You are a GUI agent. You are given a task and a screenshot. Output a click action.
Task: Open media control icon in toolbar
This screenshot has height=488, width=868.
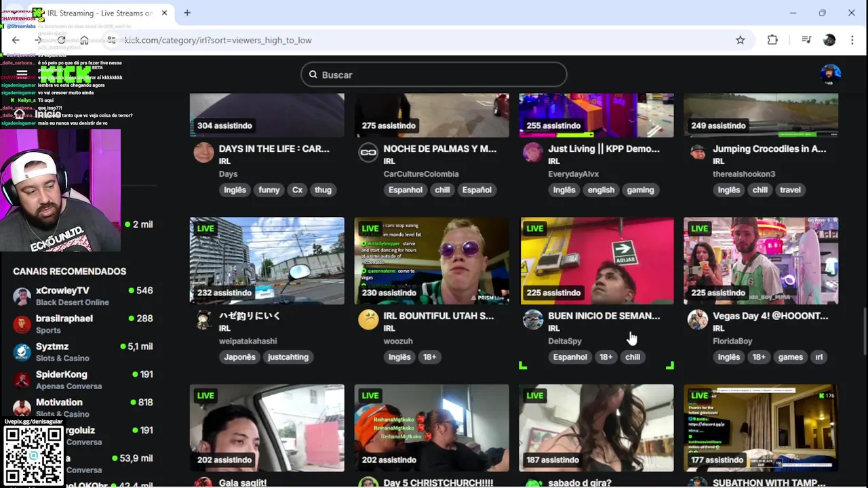pos(806,40)
